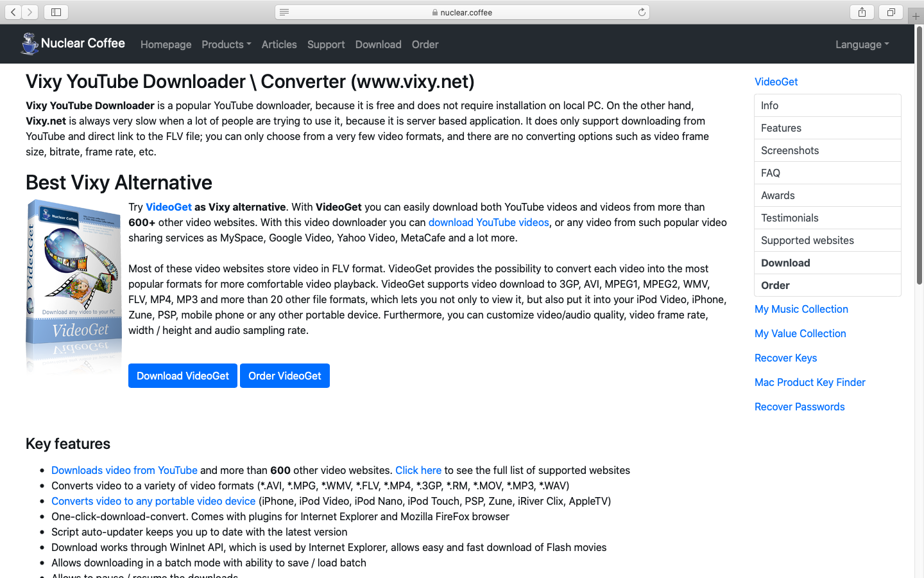Viewport: 924px width, 578px height.
Task: Open the Products dropdown menu
Action: 226,44
